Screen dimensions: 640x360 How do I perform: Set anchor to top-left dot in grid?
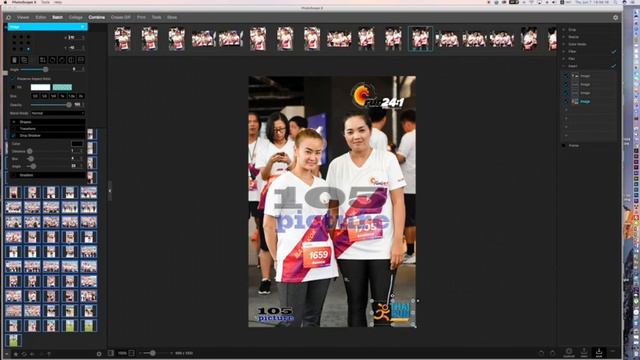coord(14,37)
